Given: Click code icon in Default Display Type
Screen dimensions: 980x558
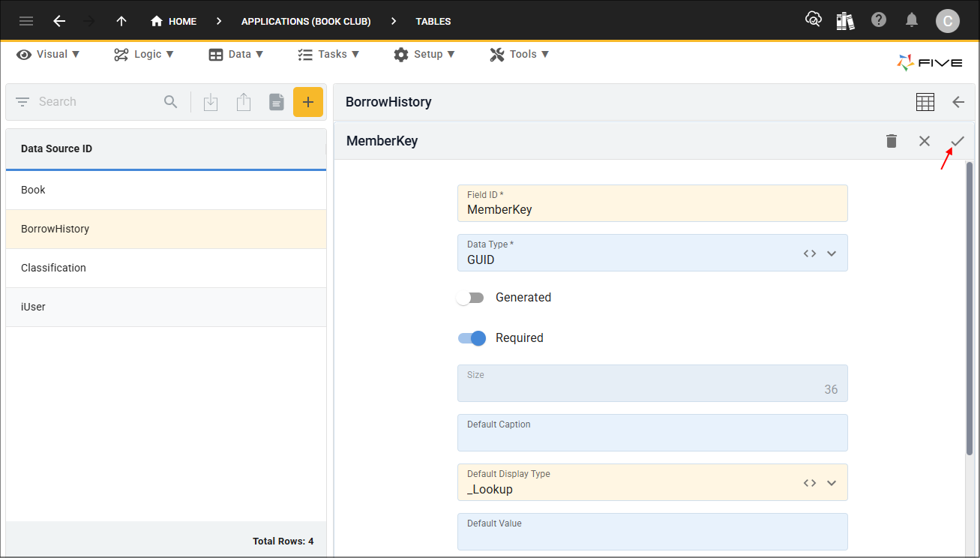Looking at the screenshot, I should (810, 483).
